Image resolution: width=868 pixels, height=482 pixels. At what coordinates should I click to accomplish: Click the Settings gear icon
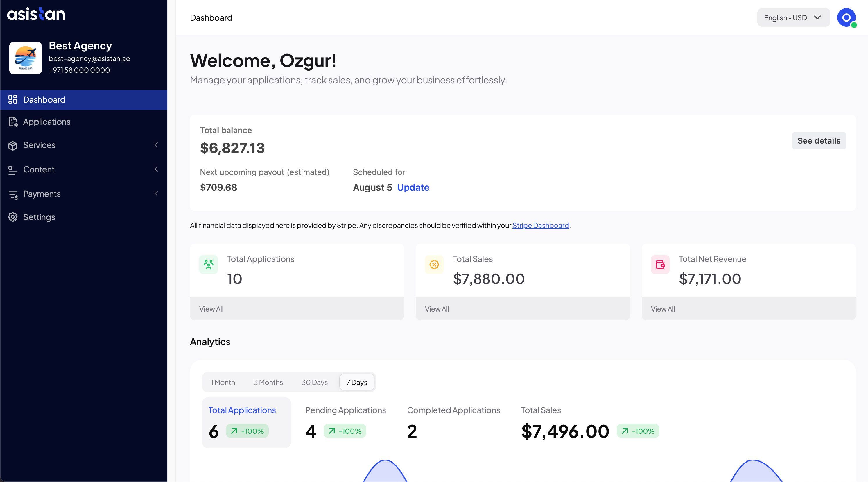tap(13, 217)
